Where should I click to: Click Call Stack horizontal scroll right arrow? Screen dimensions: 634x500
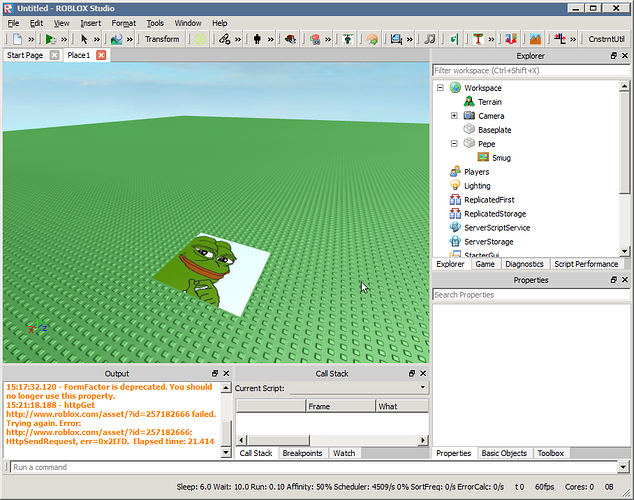[423, 440]
